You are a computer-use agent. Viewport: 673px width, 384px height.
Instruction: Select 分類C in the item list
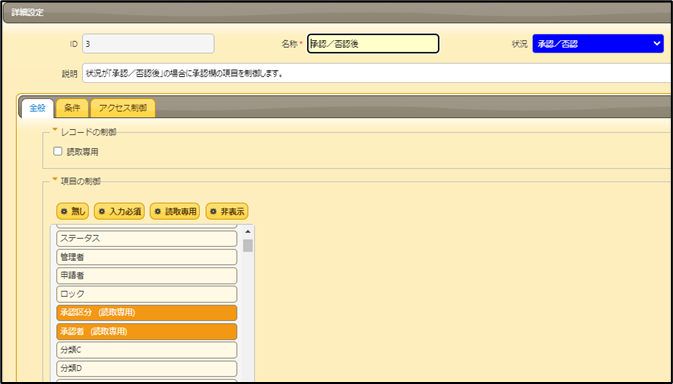[x=147, y=350]
